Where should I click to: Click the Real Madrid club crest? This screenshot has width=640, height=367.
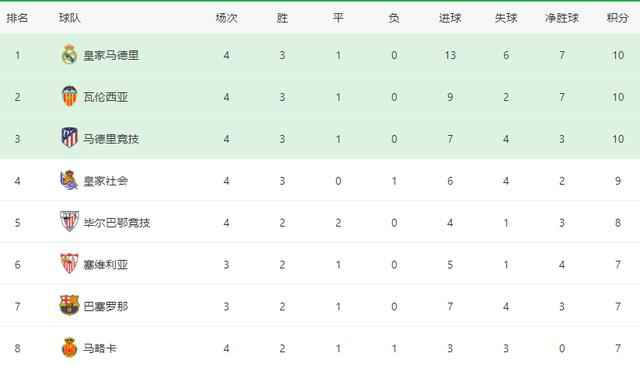pos(69,54)
